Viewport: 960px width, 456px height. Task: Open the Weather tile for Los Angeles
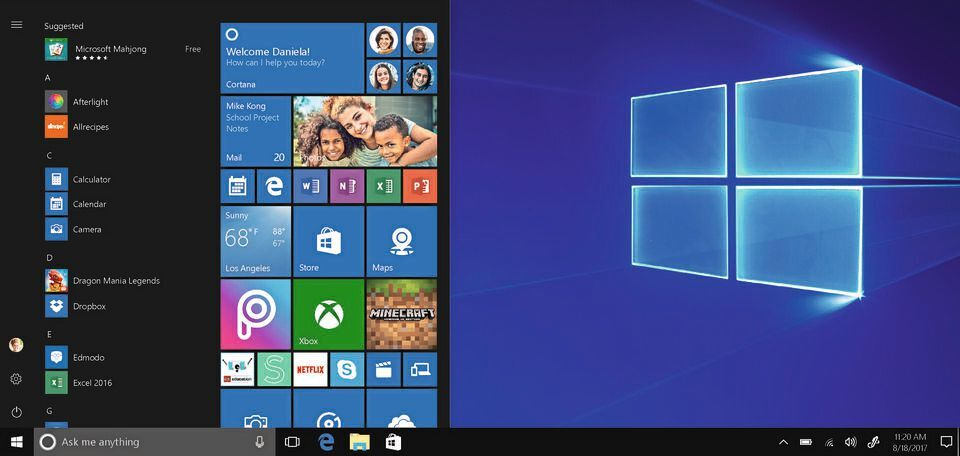(255, 241)
